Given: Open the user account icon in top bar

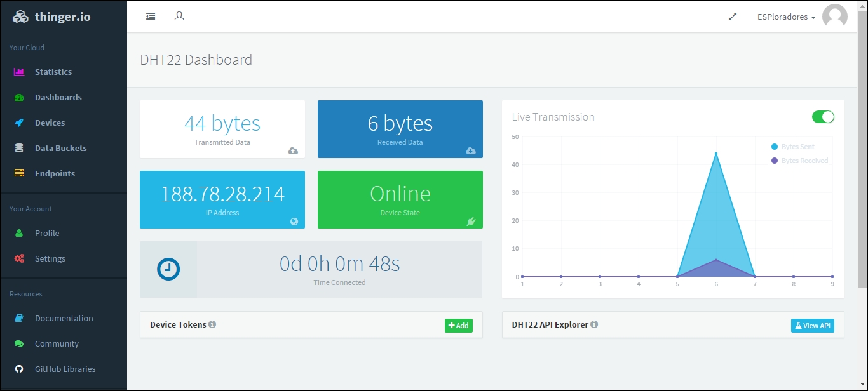Looking at the screenshot, I should pos(179,17).
